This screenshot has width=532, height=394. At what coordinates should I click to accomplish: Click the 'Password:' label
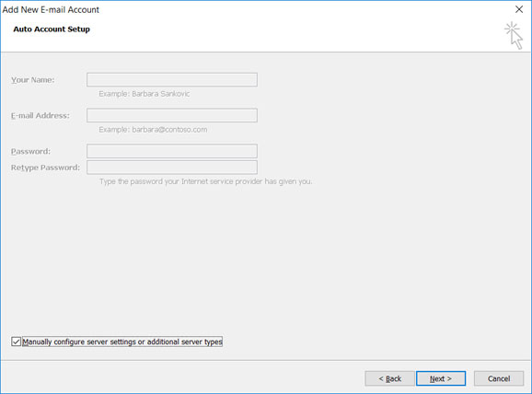[30, 151]
